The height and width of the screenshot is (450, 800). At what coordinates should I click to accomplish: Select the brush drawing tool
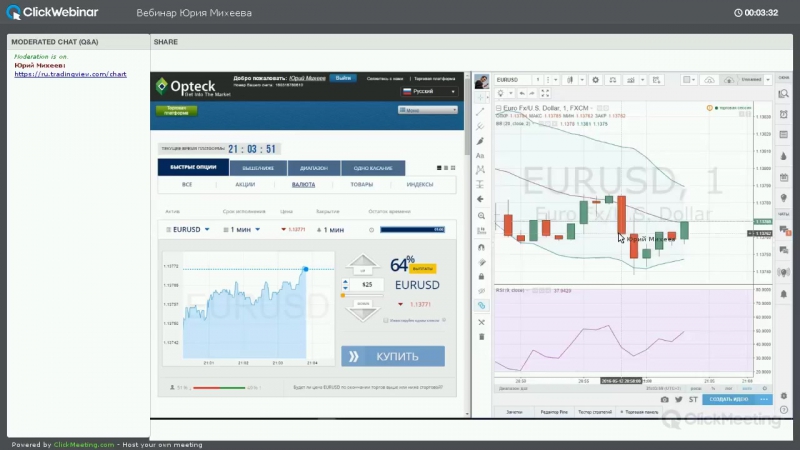[481, 141]
